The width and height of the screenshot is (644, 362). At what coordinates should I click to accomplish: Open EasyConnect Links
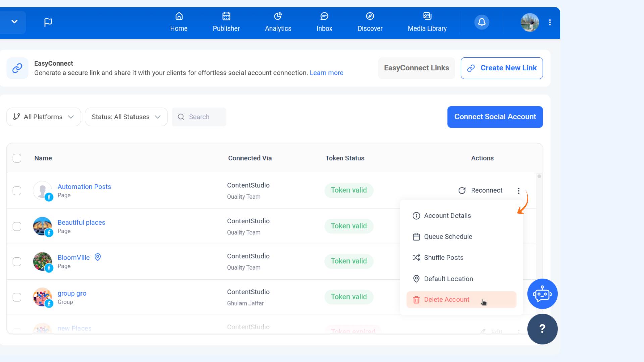click(417, 68)
